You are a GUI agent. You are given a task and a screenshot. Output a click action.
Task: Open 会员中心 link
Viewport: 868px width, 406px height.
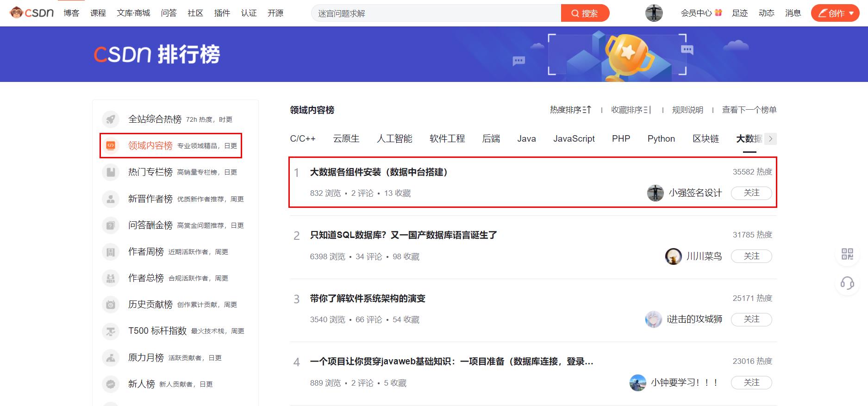pos(701,13)
